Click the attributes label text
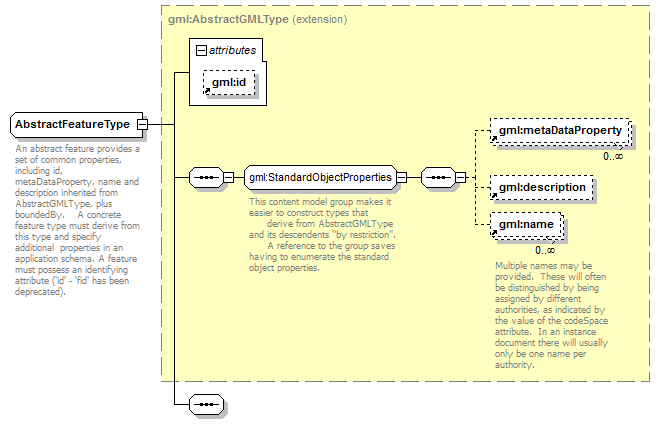Screen dimensions: 660x424 tap(231, 49)
